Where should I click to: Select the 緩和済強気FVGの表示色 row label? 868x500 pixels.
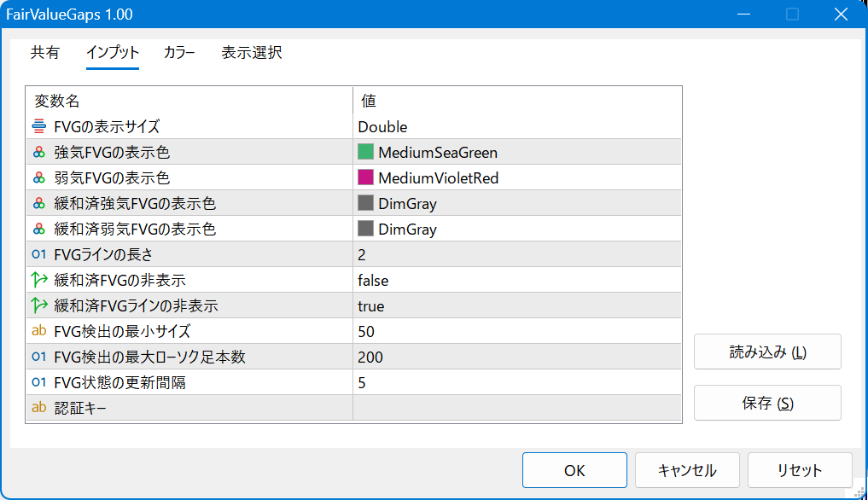tap(135, 203)
